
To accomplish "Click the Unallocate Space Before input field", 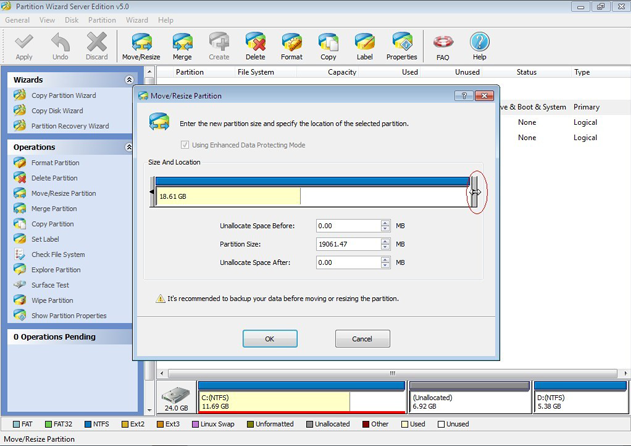I will point(346,226).
